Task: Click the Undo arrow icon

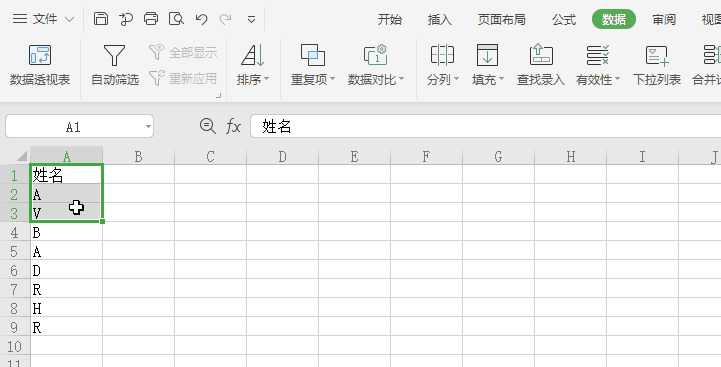Action: coord(201,19)
